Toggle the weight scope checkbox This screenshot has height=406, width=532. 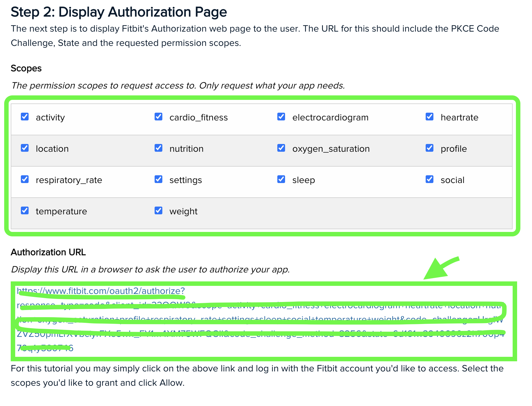(x=158, y=210)
